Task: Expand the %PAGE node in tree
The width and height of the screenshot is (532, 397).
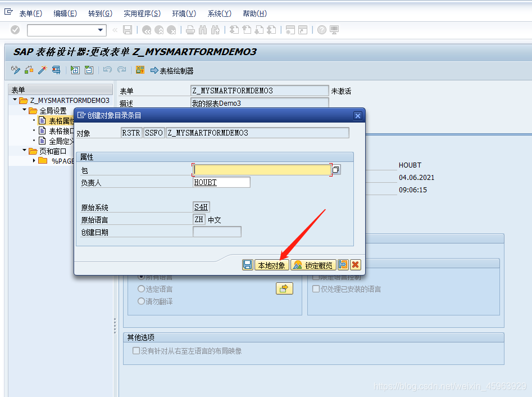Action: click(x=34, y=160)
